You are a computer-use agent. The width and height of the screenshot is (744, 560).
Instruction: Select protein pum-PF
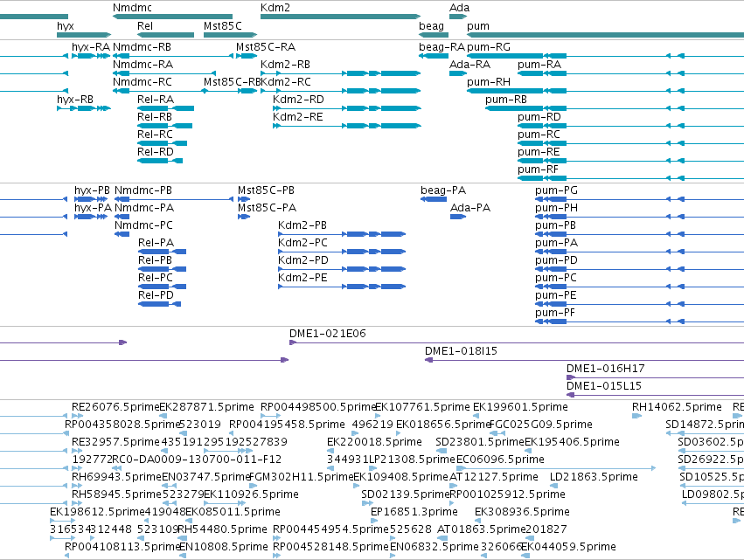click(x=555, y=313)
